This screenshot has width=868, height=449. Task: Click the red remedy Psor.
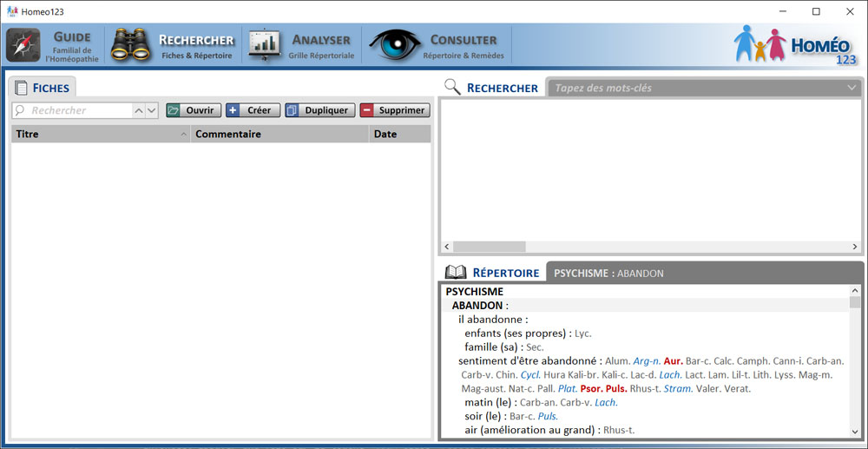click(590, 389)
